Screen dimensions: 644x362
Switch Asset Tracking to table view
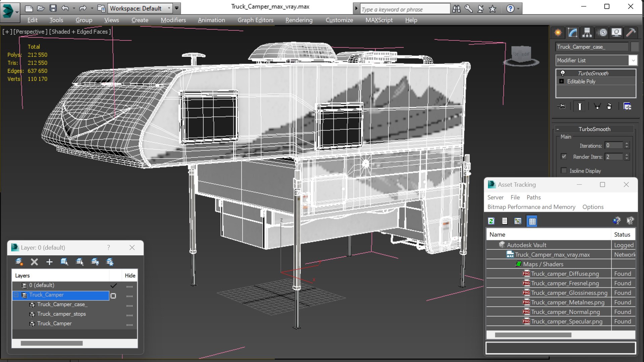tap(532, 221)
